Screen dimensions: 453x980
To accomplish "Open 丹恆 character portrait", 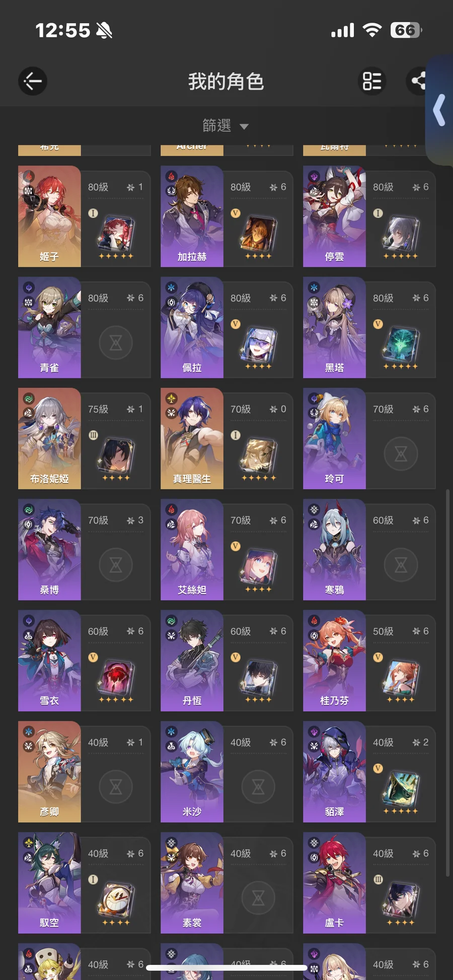I will pyautogui.click(x=192, y=661).
